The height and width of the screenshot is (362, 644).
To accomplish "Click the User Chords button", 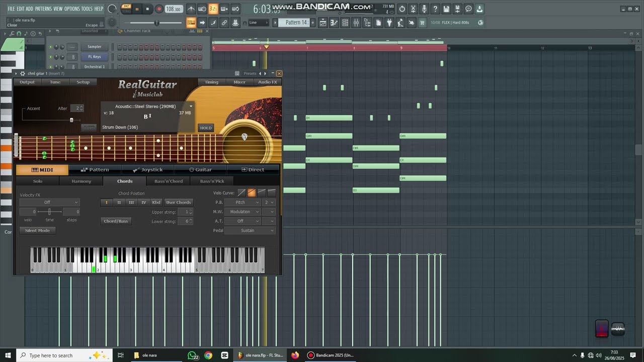I will click(179, 202).
